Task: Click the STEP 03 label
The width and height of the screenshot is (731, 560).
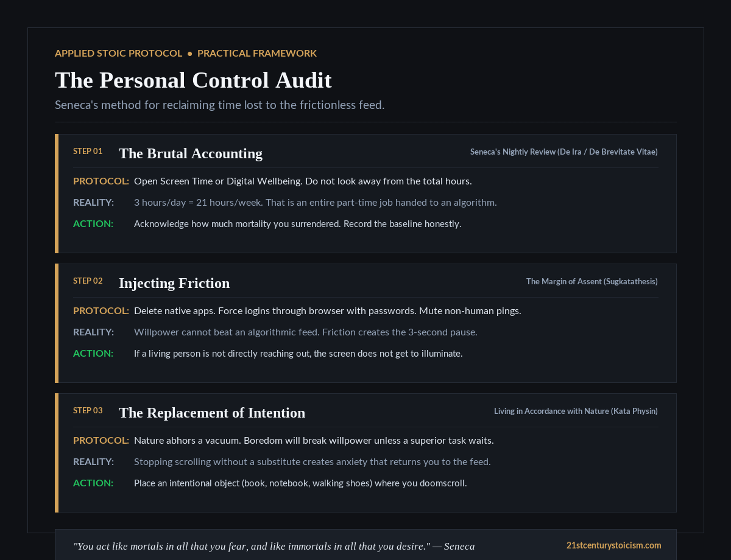Action: point(88,410)
